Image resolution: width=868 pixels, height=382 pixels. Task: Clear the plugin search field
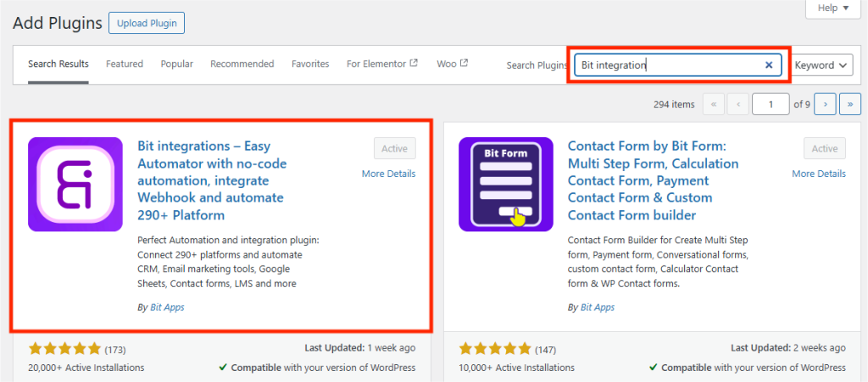[768, 64]
